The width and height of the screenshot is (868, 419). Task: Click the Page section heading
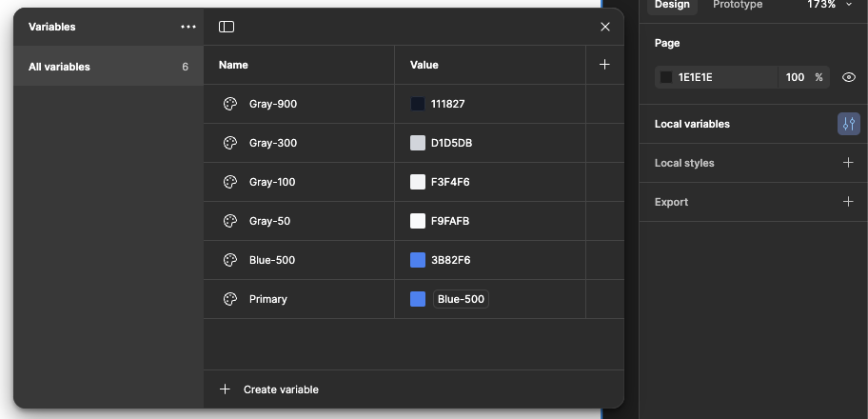tap(667, 43)
